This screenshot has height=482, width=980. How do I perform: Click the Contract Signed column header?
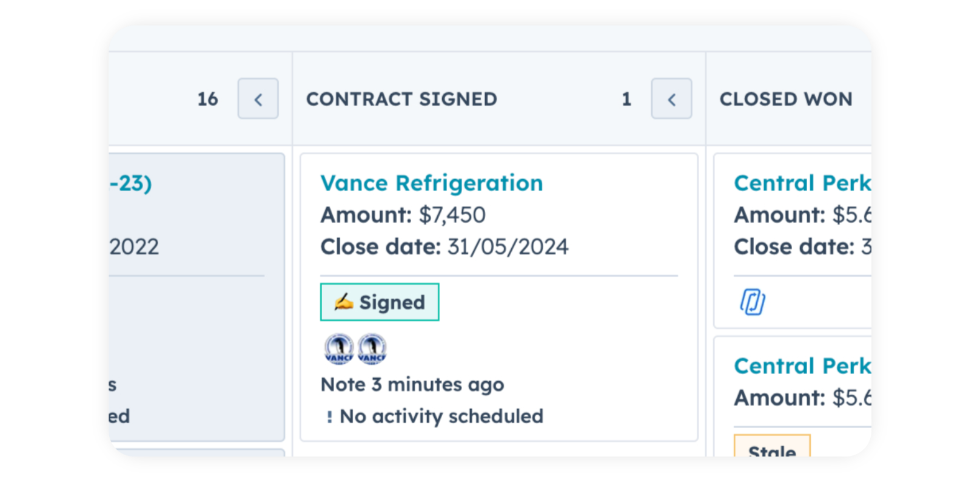click(401, 99)
